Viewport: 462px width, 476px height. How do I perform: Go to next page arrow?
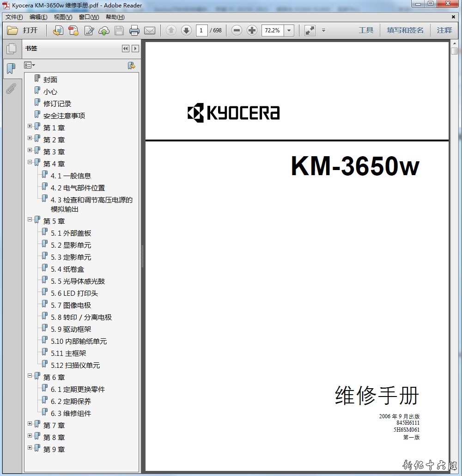pyautogui.click(x=186, y=31)
